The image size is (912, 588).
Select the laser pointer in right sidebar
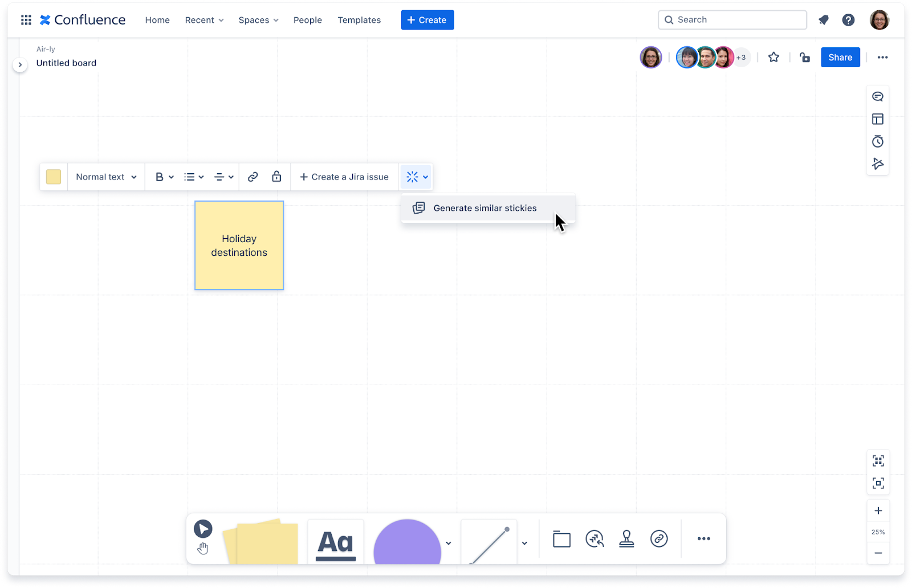pos(878,164)
